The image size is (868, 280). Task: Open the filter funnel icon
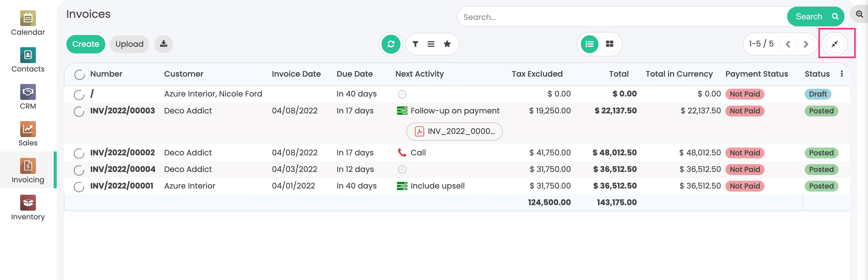click(x=415, y=44)
